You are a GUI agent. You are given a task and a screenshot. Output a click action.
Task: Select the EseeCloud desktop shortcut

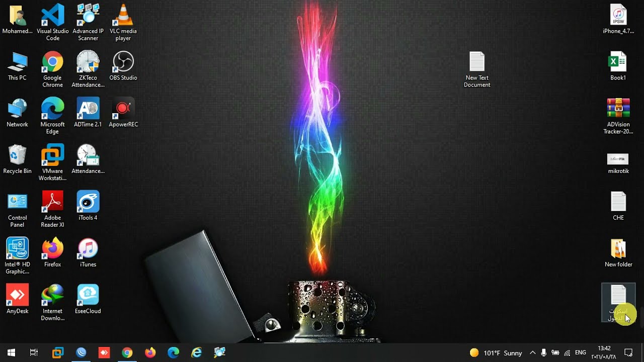click(x=88, y=300)
